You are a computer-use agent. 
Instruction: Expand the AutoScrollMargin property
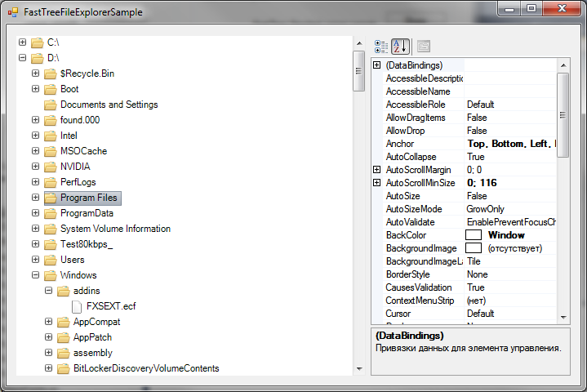pos(377,170)
